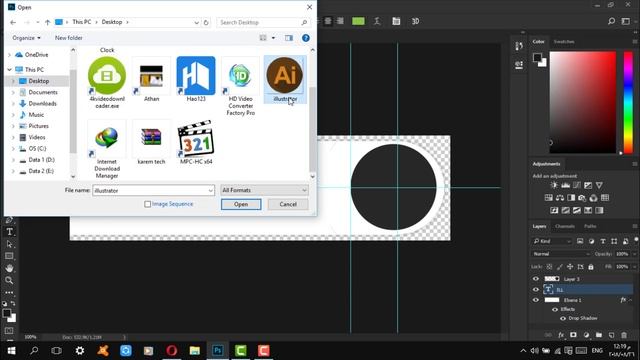The width and height of the screenshot is (640, 360).
Task: Toggle lock transparent pixels icon
Action: (x=549, y=267)
